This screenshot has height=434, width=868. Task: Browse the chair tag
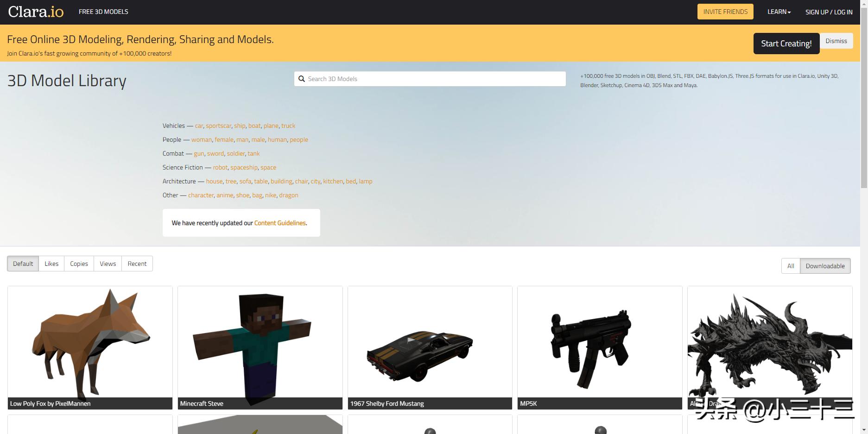tap(301, 181)
